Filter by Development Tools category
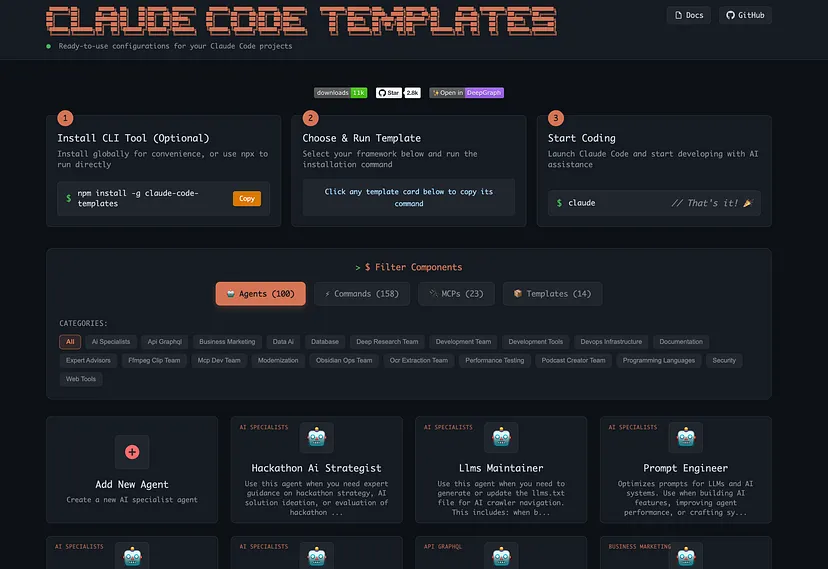The image size is (828, 569). 535,342
